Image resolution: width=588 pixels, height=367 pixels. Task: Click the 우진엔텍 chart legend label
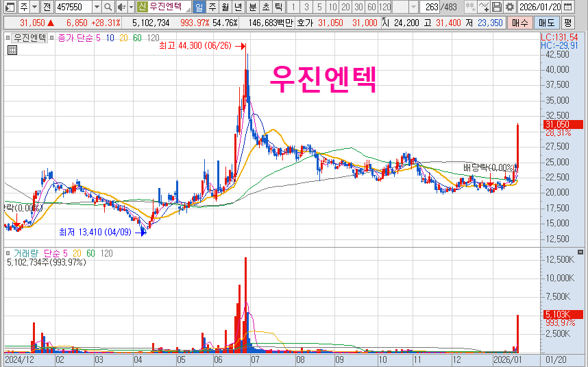point(30,38)
